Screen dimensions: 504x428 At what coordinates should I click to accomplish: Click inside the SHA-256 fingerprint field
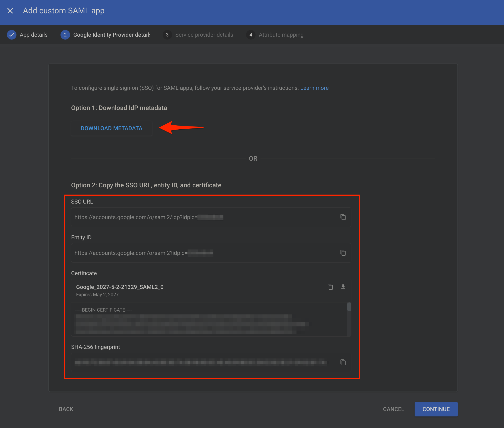[211, 362]
